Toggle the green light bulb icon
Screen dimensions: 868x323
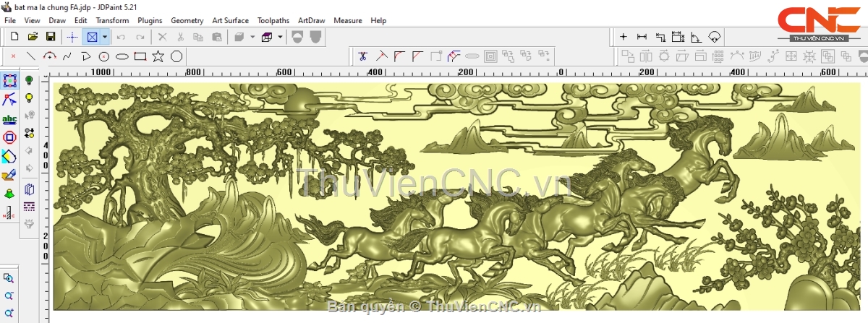[30, 81]
